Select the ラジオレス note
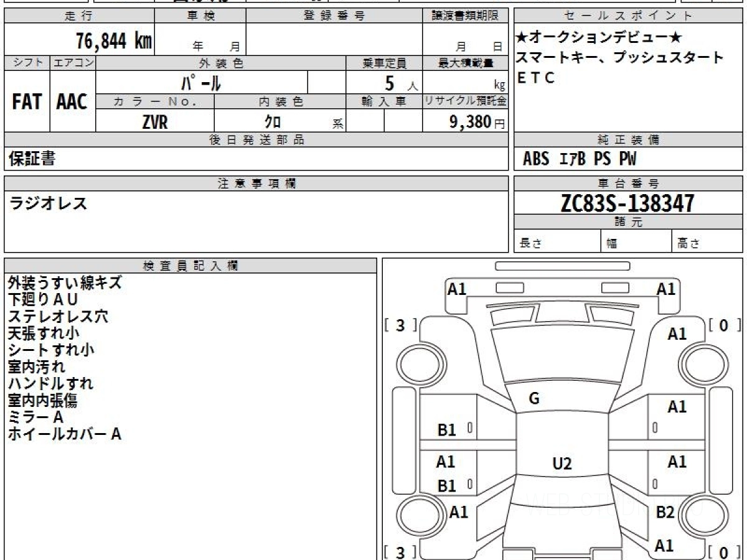 [49, 203]
